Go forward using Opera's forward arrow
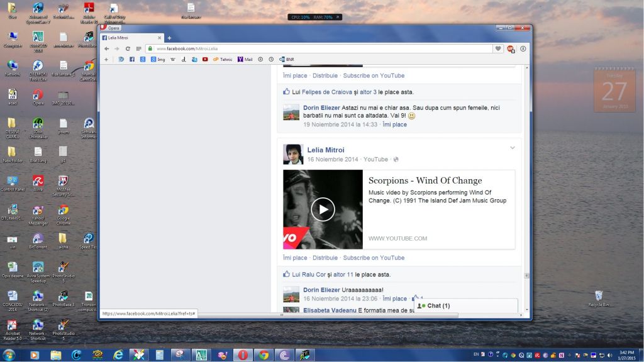Viewport: 644px width, 362px height. pyautogui.click(x=117, y=48)
